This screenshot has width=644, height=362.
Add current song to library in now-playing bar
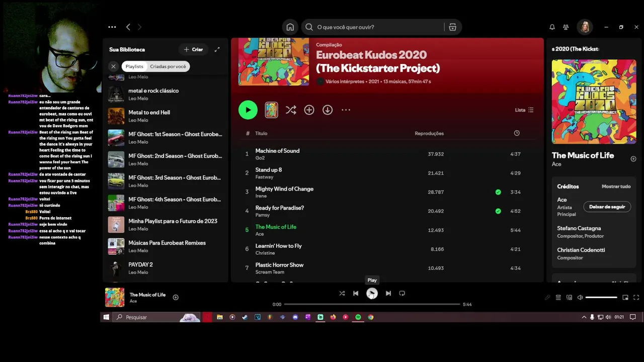176,298
